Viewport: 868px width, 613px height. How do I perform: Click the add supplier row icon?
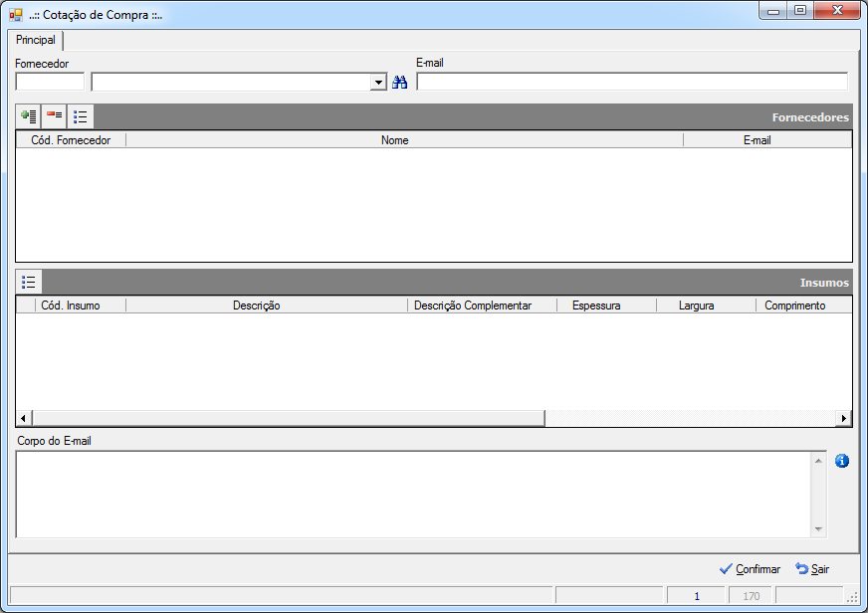(x=28, y=116)
